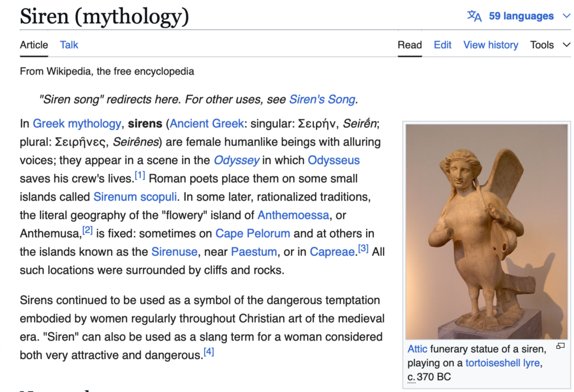Screen dimensions: 574x392
Task: Follow the Greek mythology link
Action: coord(77,123)
